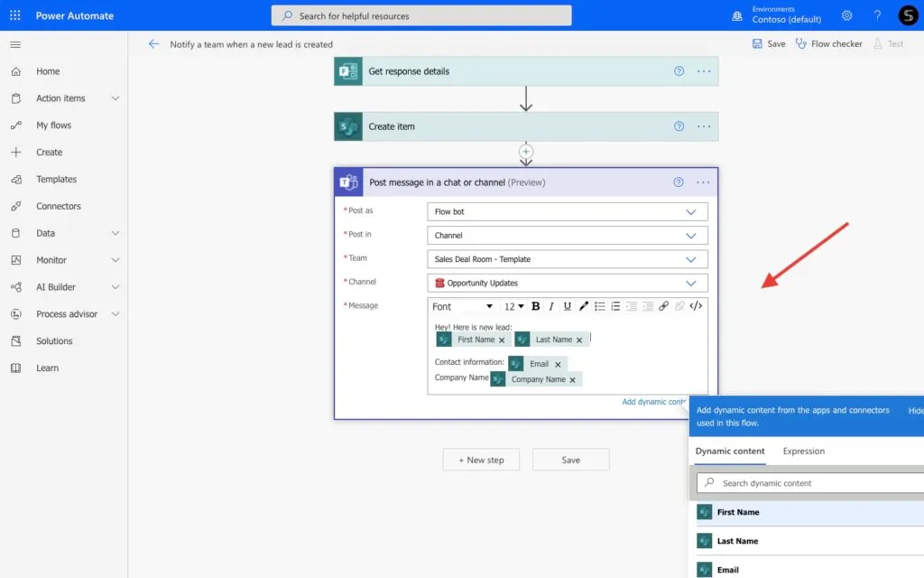The width and height of the screenshot is (924, 578).
Task: Expand Monitor section chevron
Action: pos(115,260)
